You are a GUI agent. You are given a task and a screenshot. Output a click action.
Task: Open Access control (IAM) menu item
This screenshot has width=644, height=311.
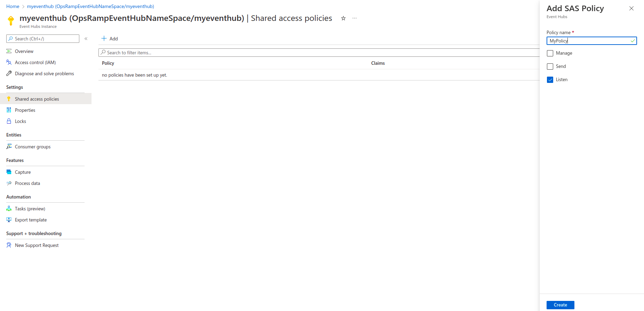(46, 62)
